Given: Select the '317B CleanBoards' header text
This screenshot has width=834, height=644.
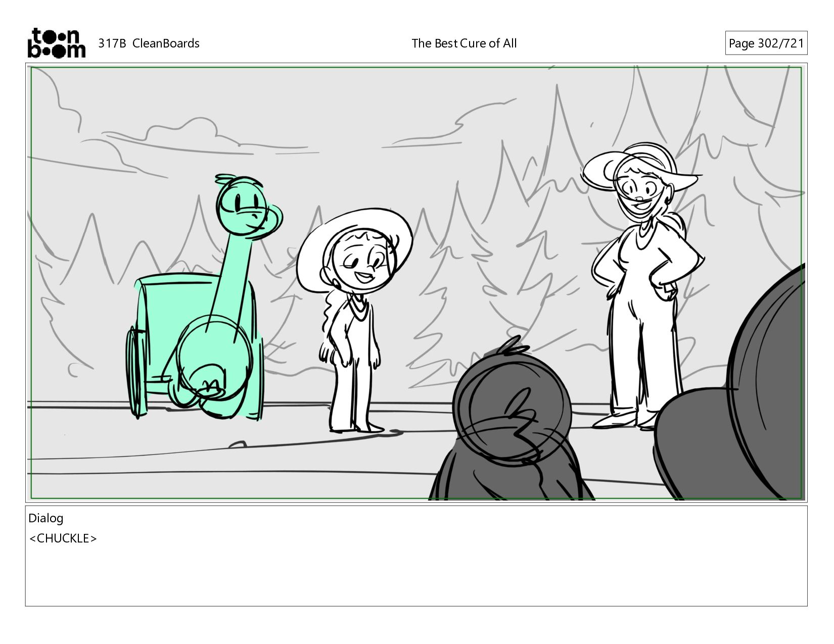Looking at the screenshot, I should pyautogui.click(x=149, y=43).
